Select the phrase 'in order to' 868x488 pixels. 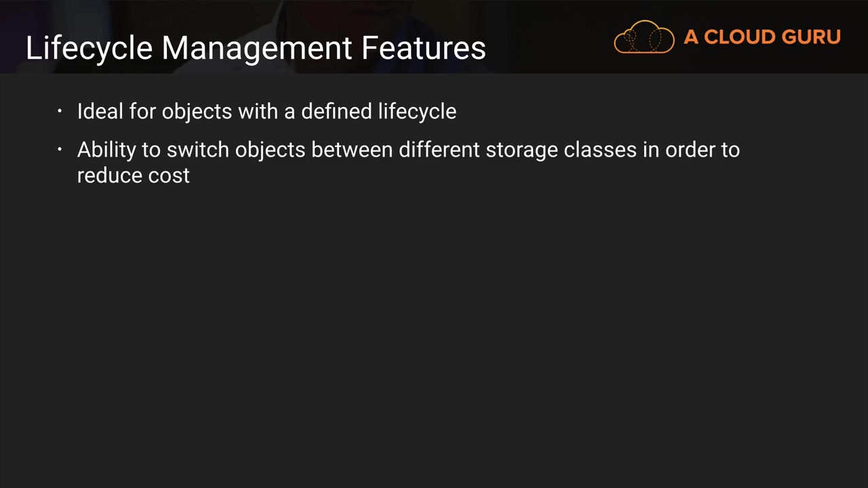coord(691,150)
